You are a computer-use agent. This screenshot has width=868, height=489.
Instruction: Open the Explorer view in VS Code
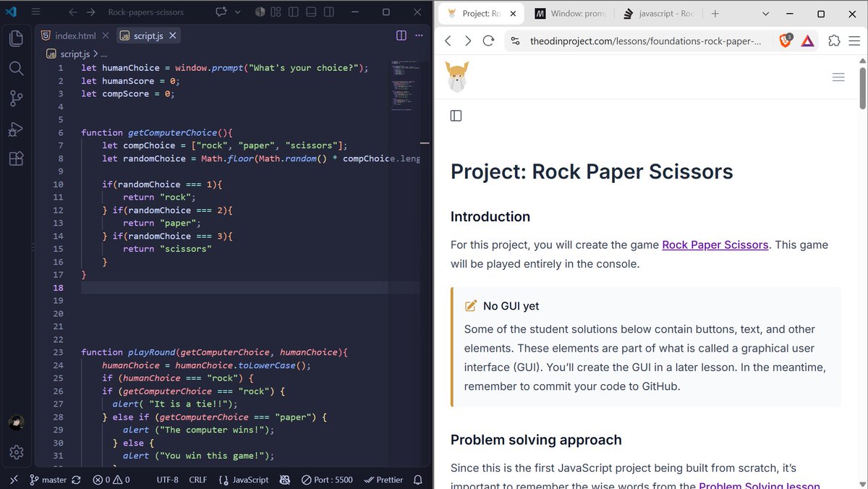click(16, 38)
